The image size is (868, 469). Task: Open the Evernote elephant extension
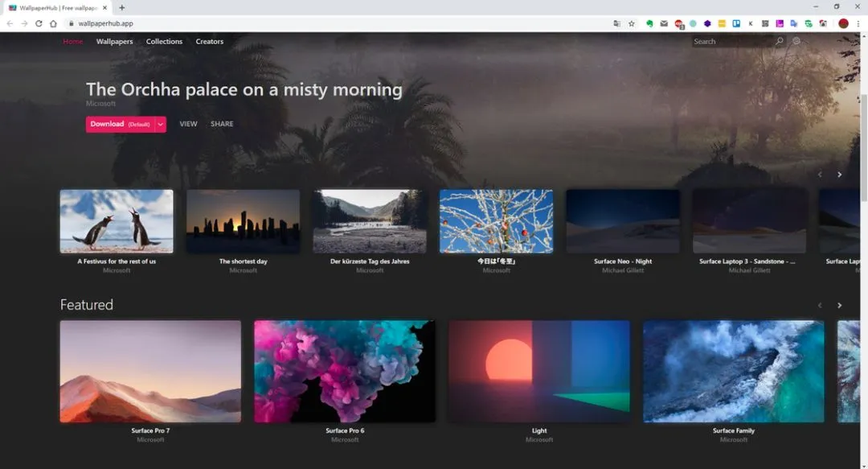pos(649,23)
